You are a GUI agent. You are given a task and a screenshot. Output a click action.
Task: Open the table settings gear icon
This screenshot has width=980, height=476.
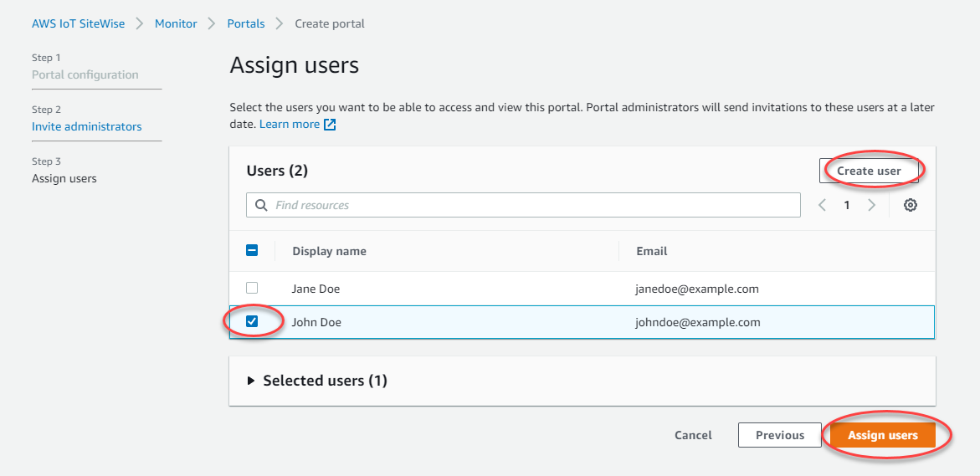pos(911,206)
